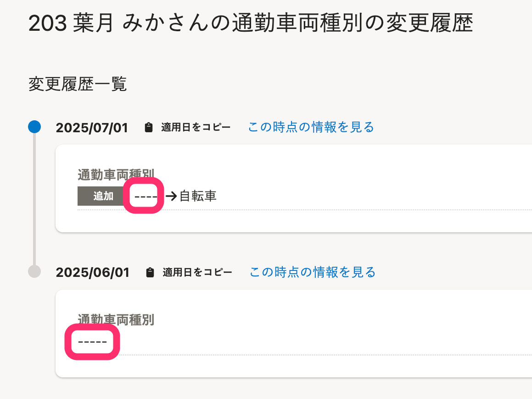Select the blue timeline dot for 2025/07/01
Image resolution: width=532 pixels, height=399 pixels.
34,127
